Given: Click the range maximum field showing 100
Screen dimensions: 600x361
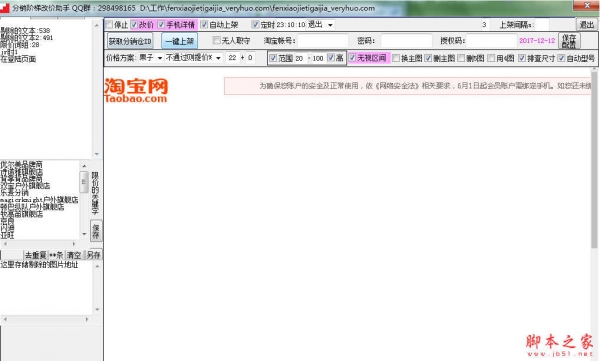Looking at the screenshot, I should pos(318,58).
